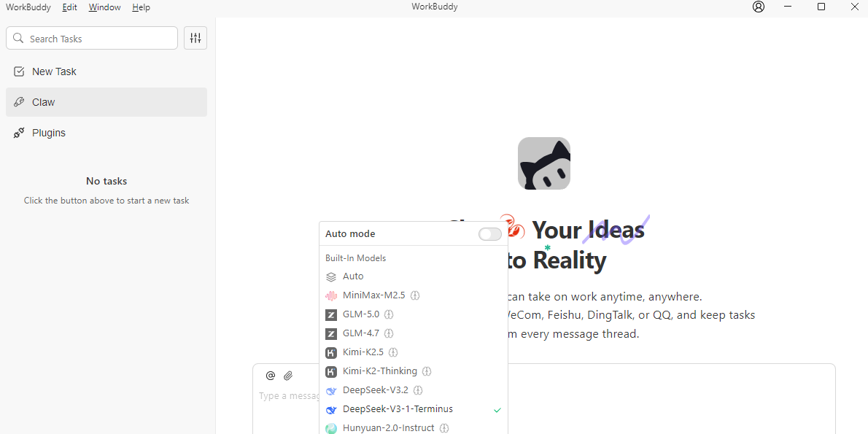Viewport: 868px width, 434px height.
Task: Click the brain icon beside MiniMax-M2.5
Action: tap(415, 295)
